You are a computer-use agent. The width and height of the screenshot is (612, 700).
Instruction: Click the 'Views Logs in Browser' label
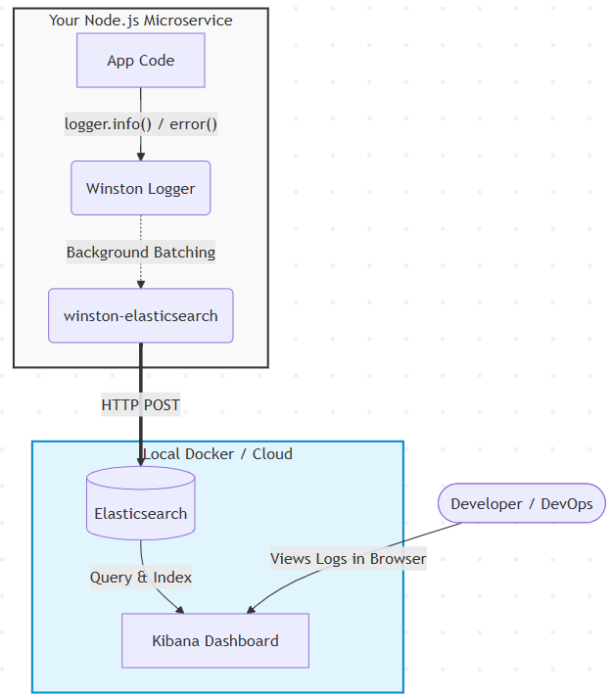pos(349,558)
